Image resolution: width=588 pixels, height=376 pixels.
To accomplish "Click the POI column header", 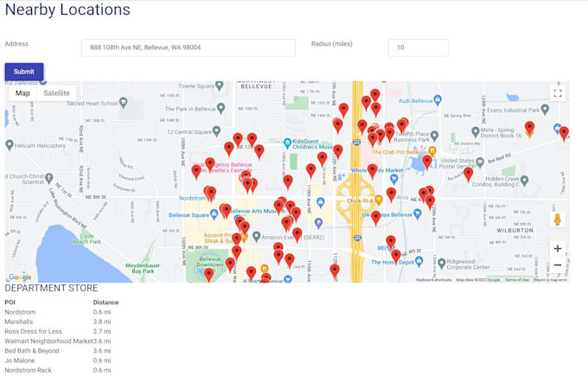I will coord(10,303).
